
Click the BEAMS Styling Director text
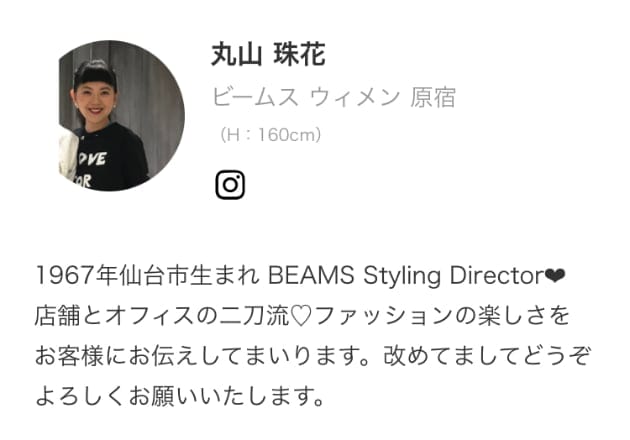(406, 276)
